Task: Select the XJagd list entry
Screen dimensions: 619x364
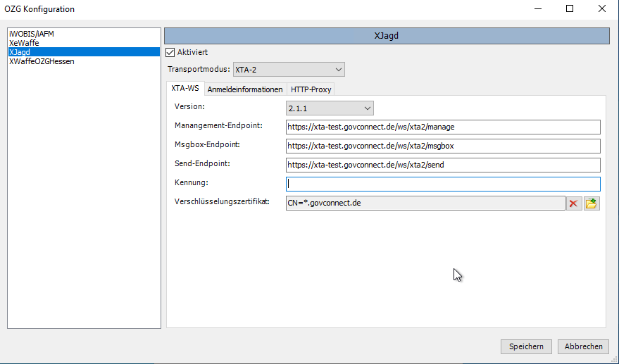Action: [20, 52]
